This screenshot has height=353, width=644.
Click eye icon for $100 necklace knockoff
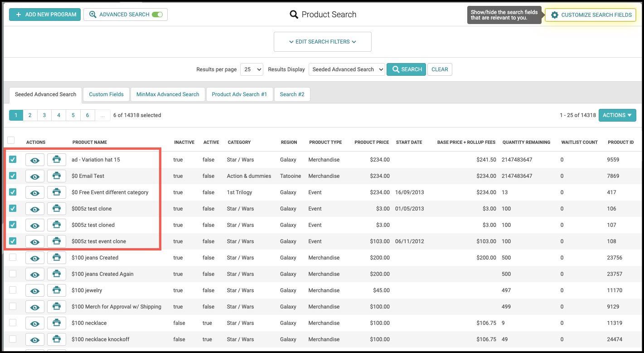35,339
